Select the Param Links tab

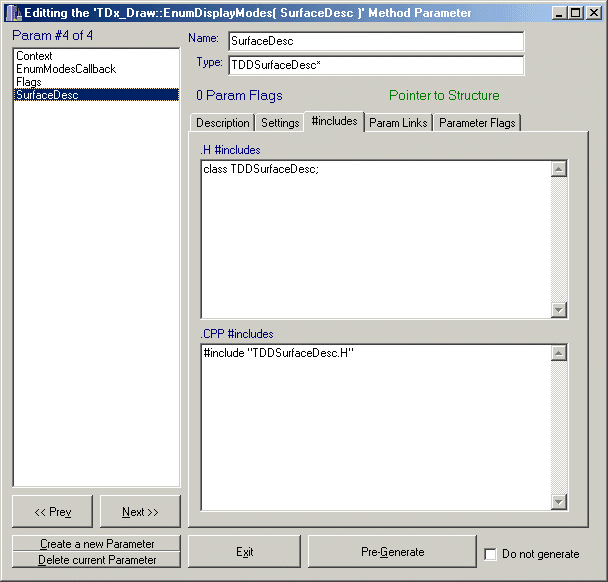point(397,123)
